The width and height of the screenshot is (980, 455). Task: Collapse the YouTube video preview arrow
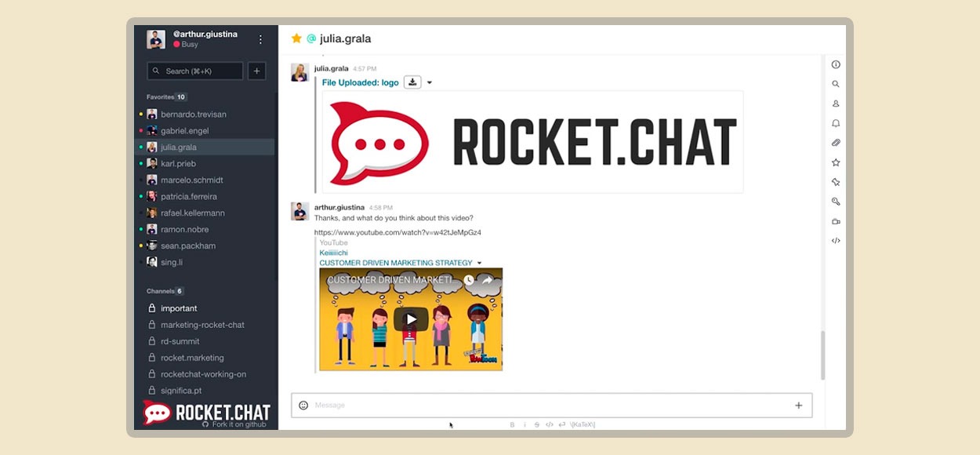click(479, 264)
